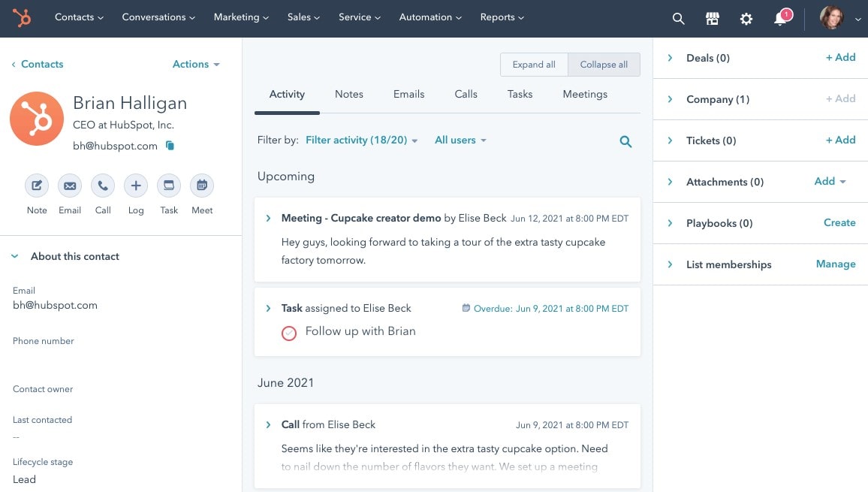Screen dimensions: 868x492
Task: Open the Marketing navigation menu
Action: [x=241, y=17]
